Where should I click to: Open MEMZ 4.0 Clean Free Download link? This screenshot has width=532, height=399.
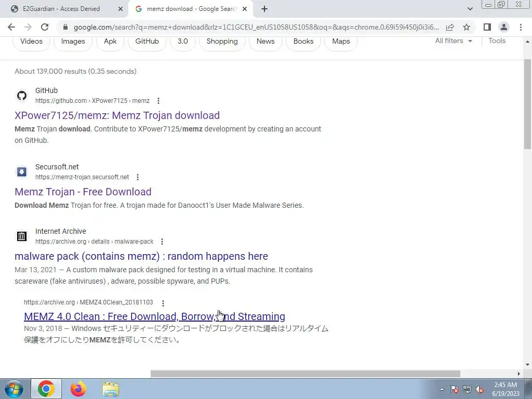154,316
